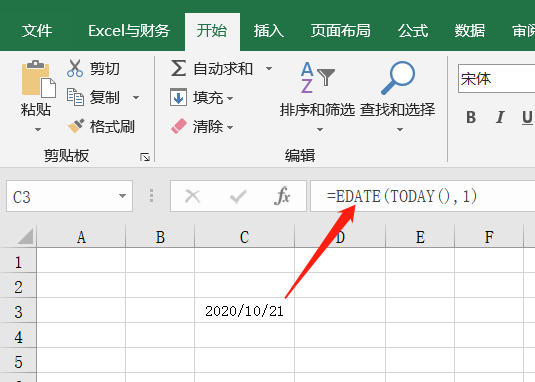
Task: Click the Insert Function fx icon
Action: [x=282, y=196]
